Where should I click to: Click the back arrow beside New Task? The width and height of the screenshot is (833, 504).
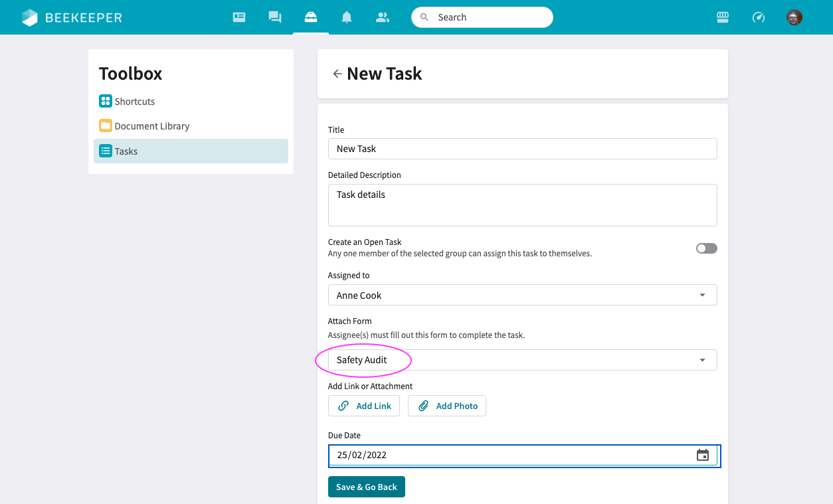click(337, 74)
